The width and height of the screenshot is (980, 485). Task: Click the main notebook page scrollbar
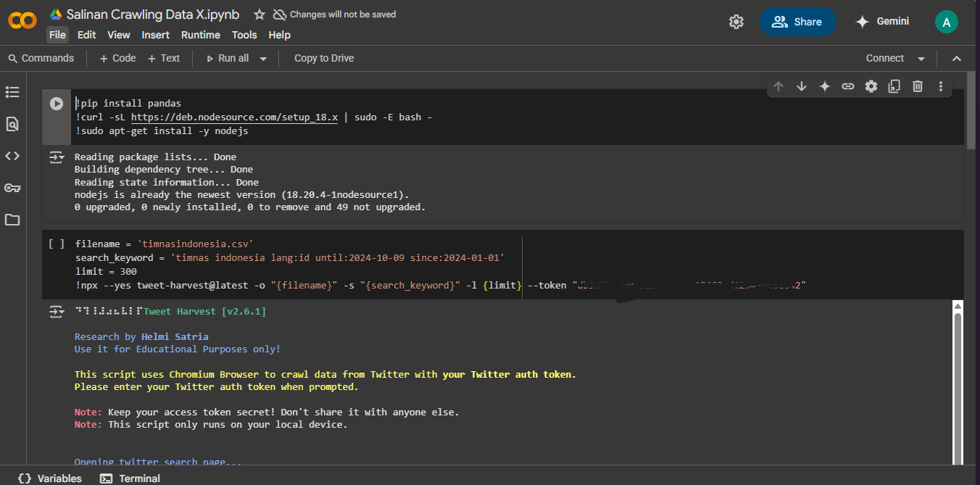tap(971, 111)
